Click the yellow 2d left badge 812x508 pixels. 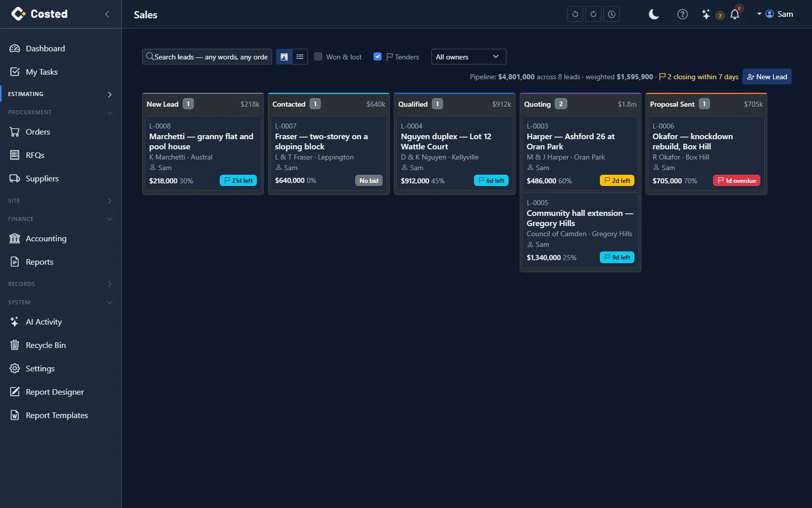point(617,181)
